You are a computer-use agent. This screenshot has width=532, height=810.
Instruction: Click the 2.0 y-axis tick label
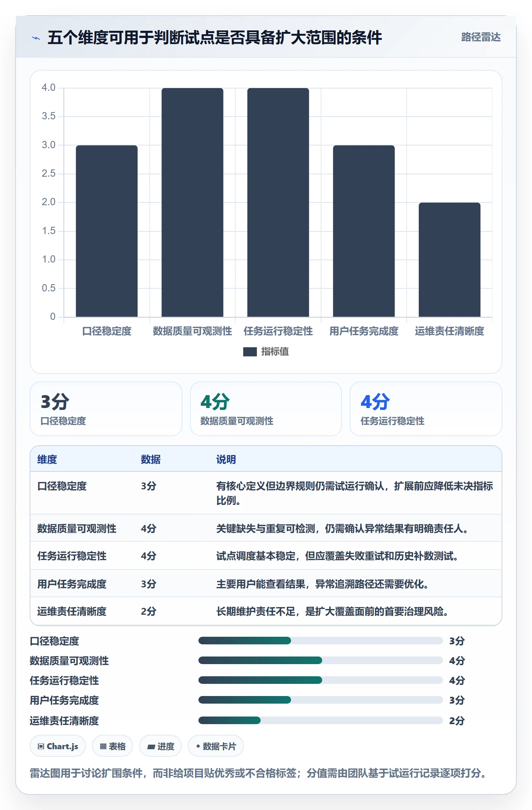coord(49,202)
